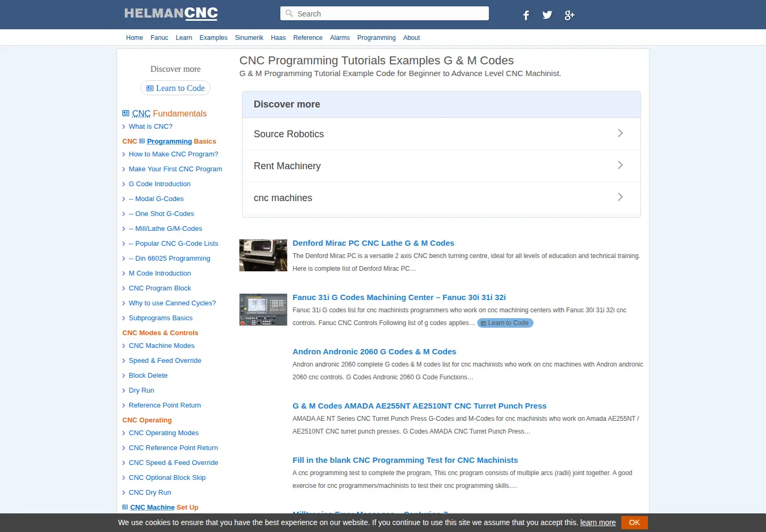766x532 pixels.
Task: Open the Facebook social icon
Action: (526, 15)
